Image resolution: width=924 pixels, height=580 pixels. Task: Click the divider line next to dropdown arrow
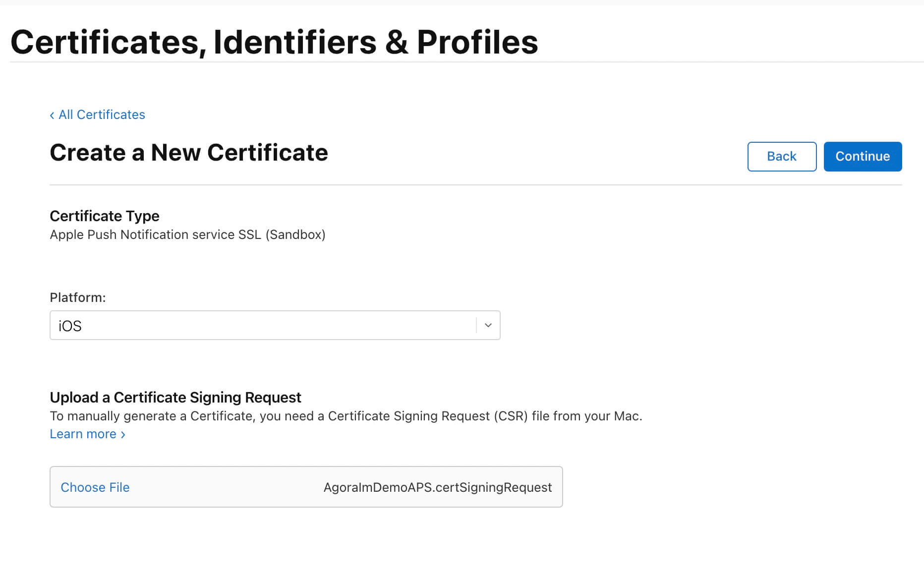[x=476, y=325]
